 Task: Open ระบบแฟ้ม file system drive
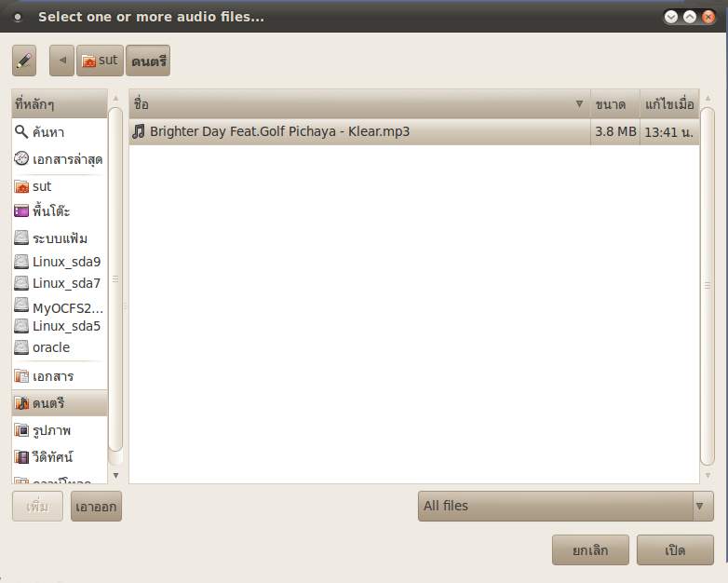pyautogui.click(x=60, y=237)
